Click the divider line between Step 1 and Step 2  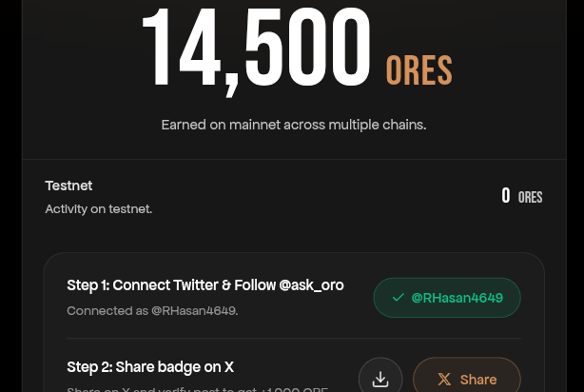point(294,339)
